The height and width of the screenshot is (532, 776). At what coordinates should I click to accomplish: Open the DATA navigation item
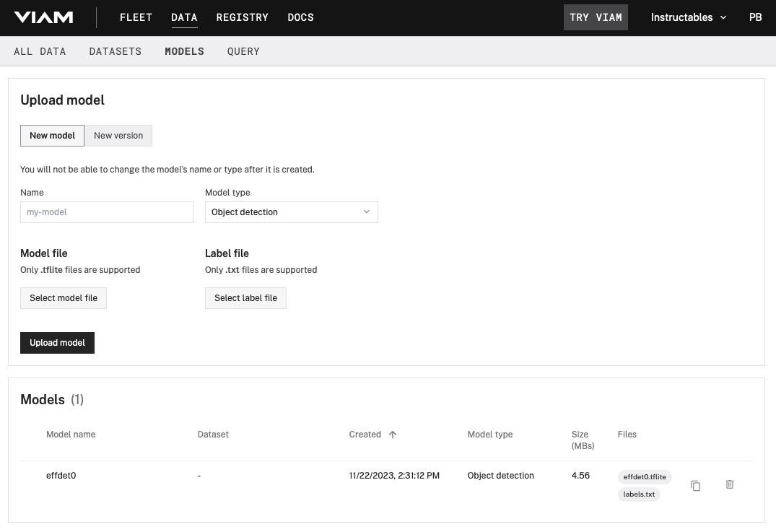184,17
